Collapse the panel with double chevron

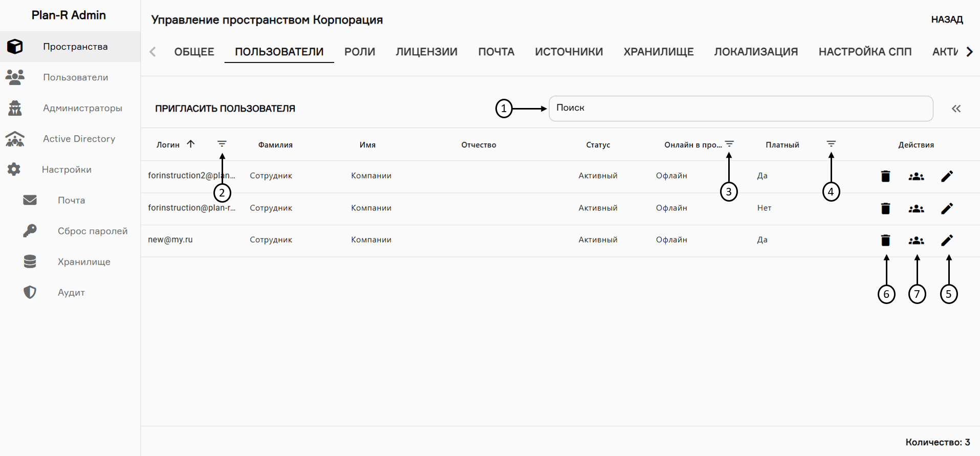coord(956,108)
